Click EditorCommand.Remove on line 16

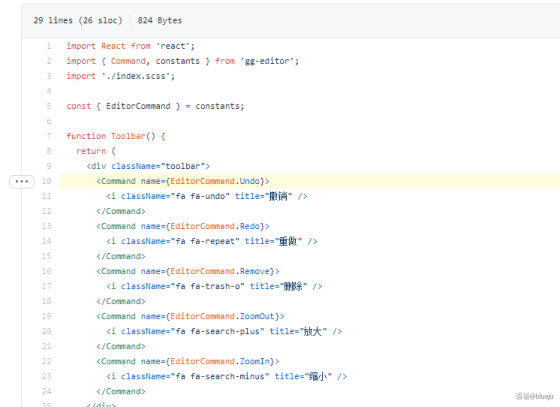(220, 271)
